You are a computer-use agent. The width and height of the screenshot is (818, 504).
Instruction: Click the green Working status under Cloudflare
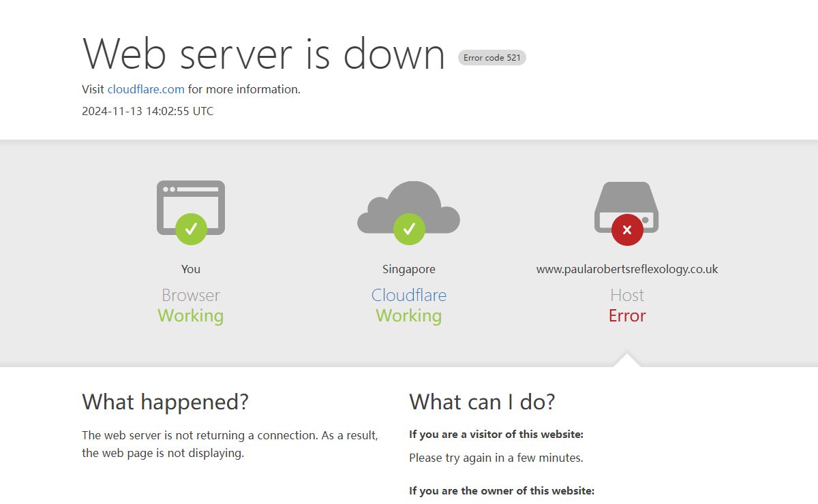[x=409, y=315]
